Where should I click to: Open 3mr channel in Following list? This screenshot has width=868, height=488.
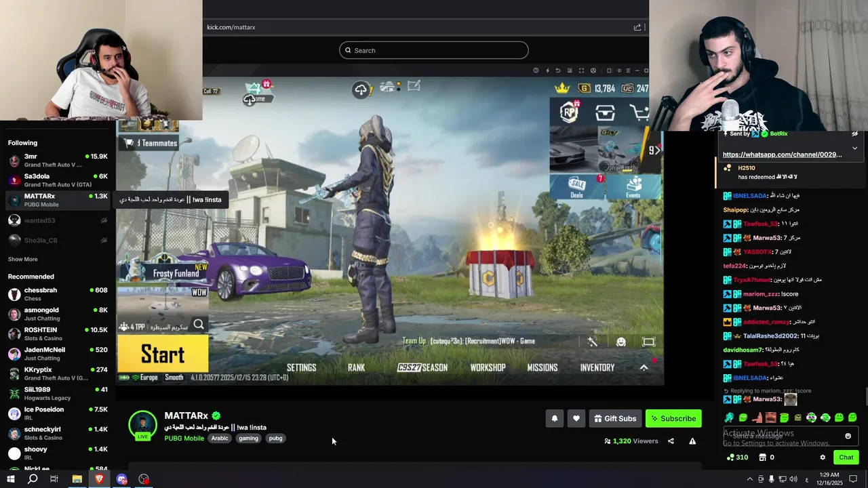[x=58, y=161]
